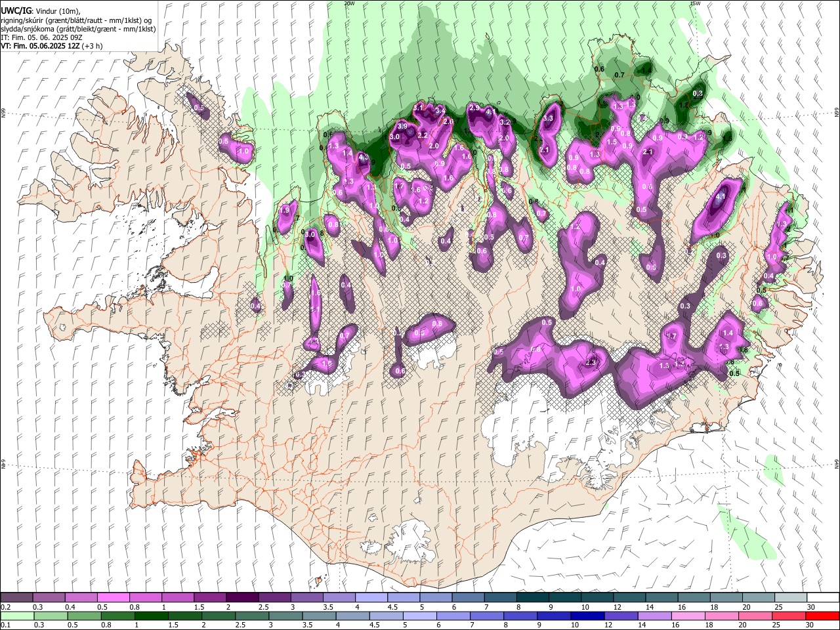
Task: Select darkest green rain swatch between 1 and 1.5
Action: (151, 616)
